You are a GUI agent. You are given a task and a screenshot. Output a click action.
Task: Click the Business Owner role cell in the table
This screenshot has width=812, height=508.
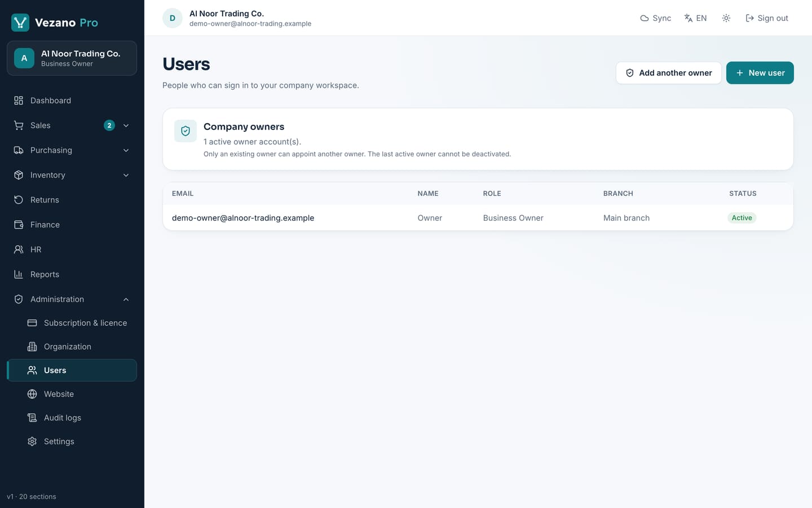(513, 218)
